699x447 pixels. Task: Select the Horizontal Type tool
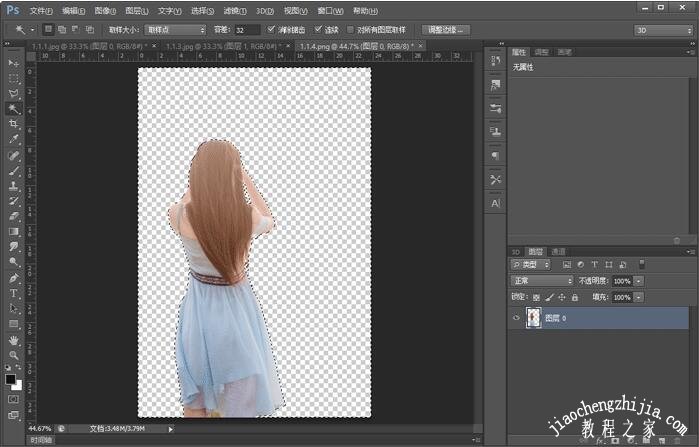coord(14,293)
